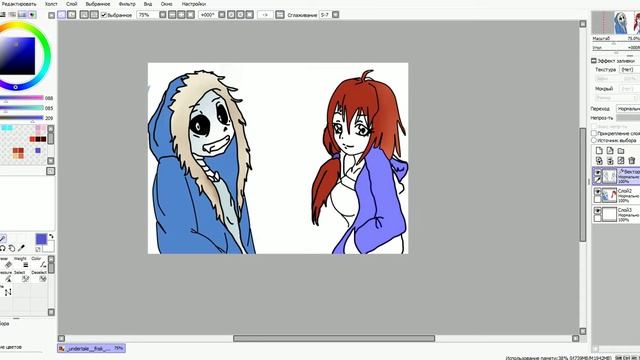Select the Источник выбора radio button

click(x=594, y=140)
